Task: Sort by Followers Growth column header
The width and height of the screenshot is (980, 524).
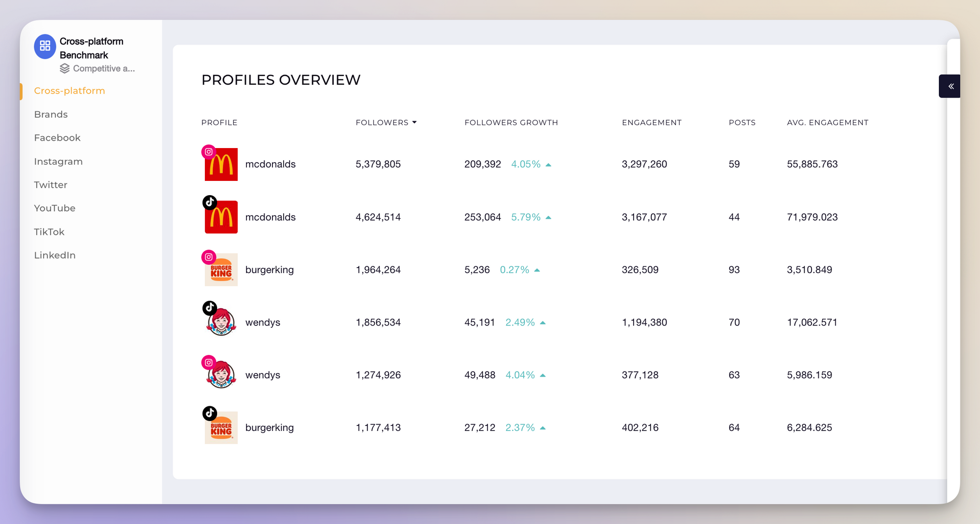Action: click(511, 123)
